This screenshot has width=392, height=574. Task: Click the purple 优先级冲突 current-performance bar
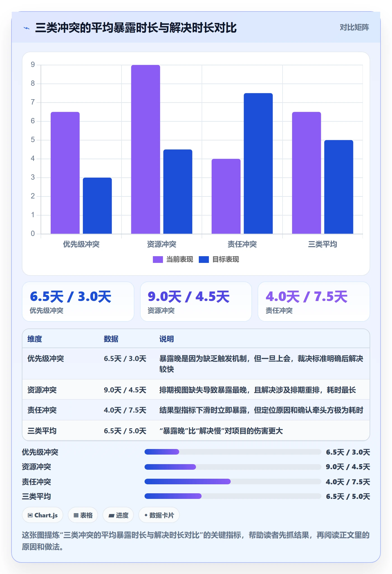(65, 173)
